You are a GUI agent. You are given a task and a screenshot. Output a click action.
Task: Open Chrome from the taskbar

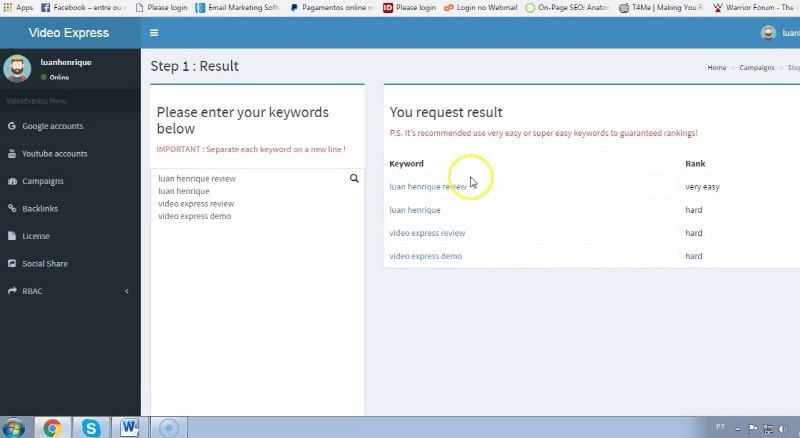[52, 428]
